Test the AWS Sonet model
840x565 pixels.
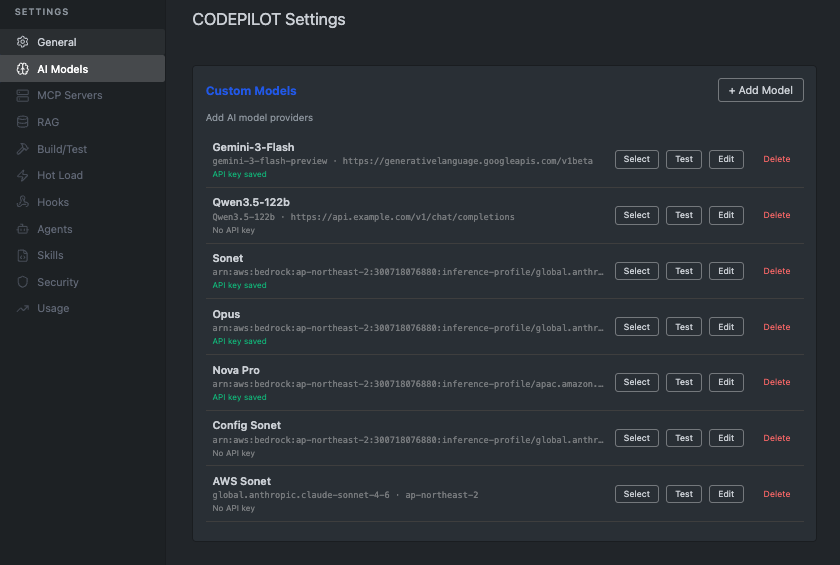(684, 494)
